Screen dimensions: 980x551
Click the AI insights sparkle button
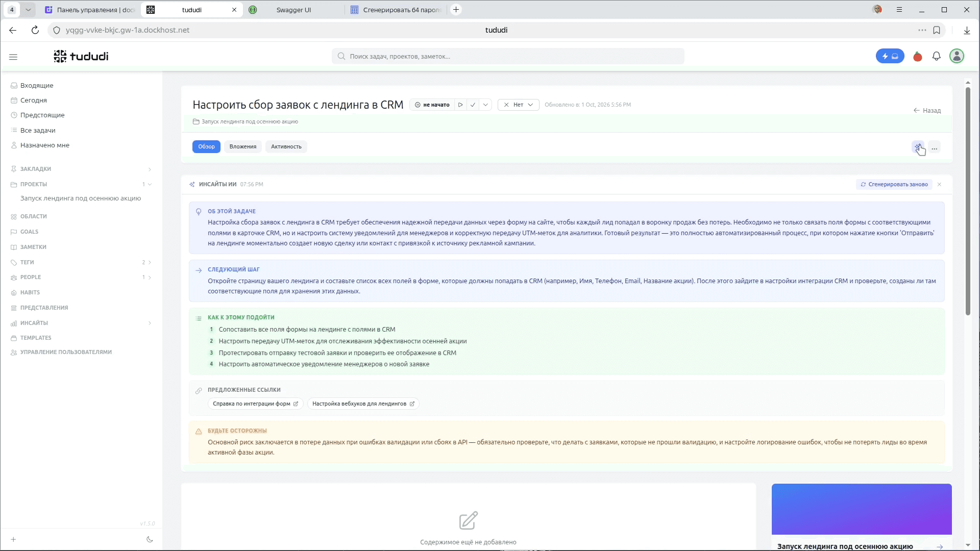918,147
